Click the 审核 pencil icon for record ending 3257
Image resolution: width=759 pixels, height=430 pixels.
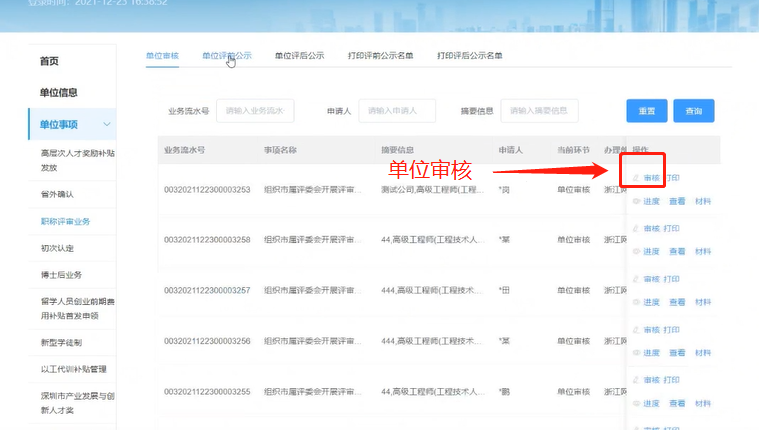point(636,279)
